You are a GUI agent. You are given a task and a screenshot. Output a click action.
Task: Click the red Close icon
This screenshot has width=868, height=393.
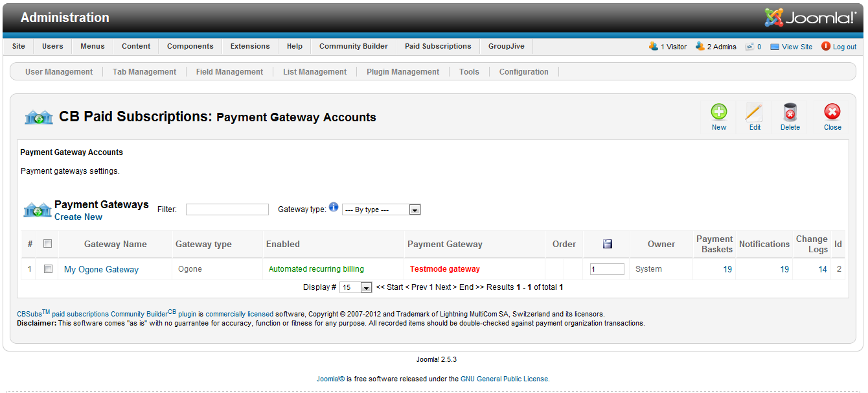pos(832,112)
